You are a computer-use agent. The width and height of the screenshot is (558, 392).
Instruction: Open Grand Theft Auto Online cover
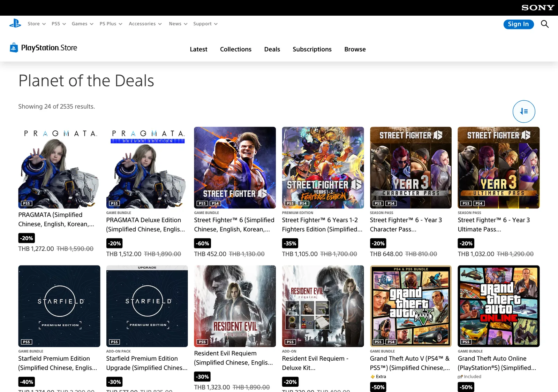[498, 306]
